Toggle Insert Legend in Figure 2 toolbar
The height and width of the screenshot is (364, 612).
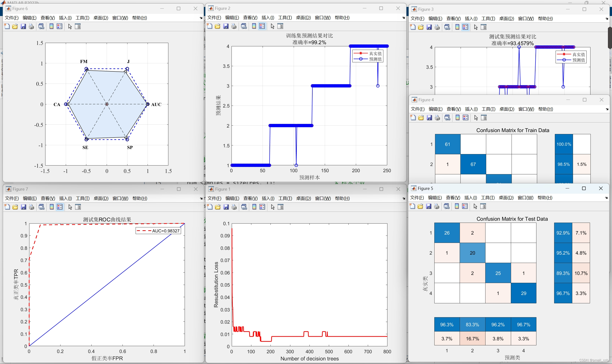click(262, 26)
